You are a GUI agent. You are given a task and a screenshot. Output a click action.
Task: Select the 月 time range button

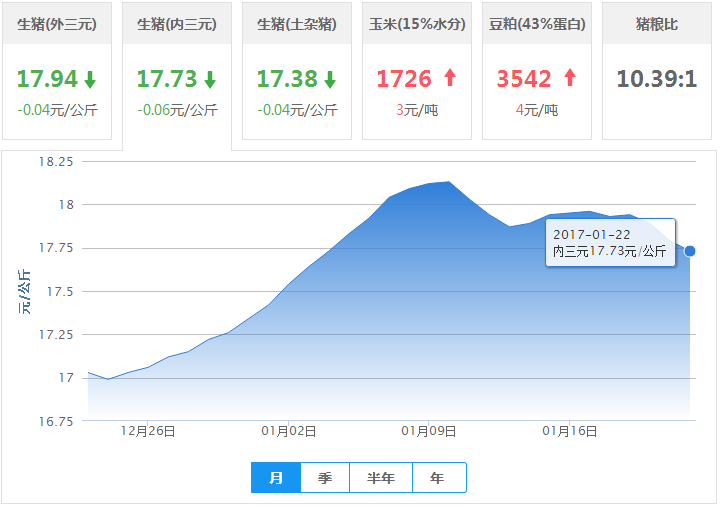[277, 478]
